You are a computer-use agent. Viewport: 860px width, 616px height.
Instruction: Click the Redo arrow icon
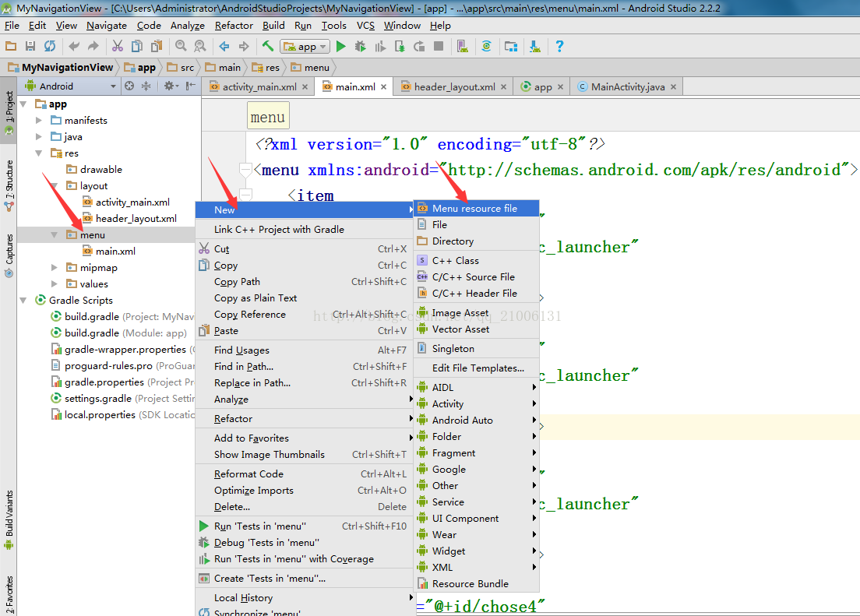pos(93,47)
